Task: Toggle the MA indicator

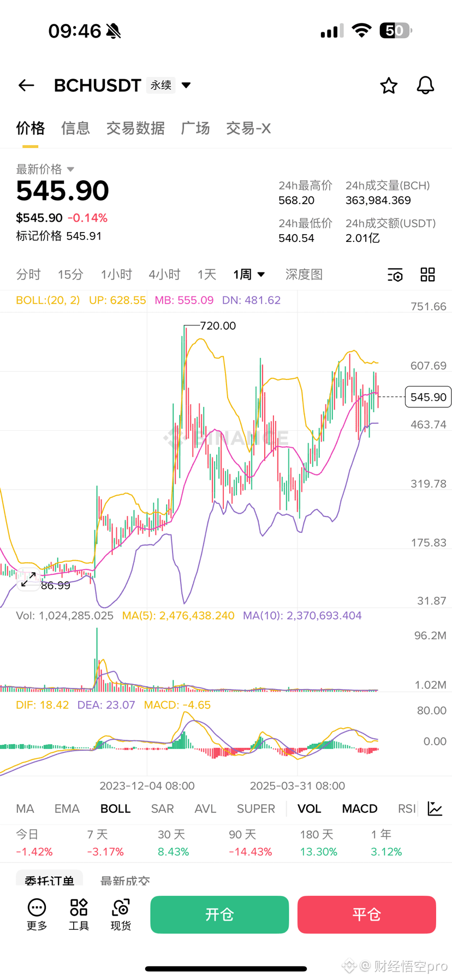Action: (x=25, y=809)
